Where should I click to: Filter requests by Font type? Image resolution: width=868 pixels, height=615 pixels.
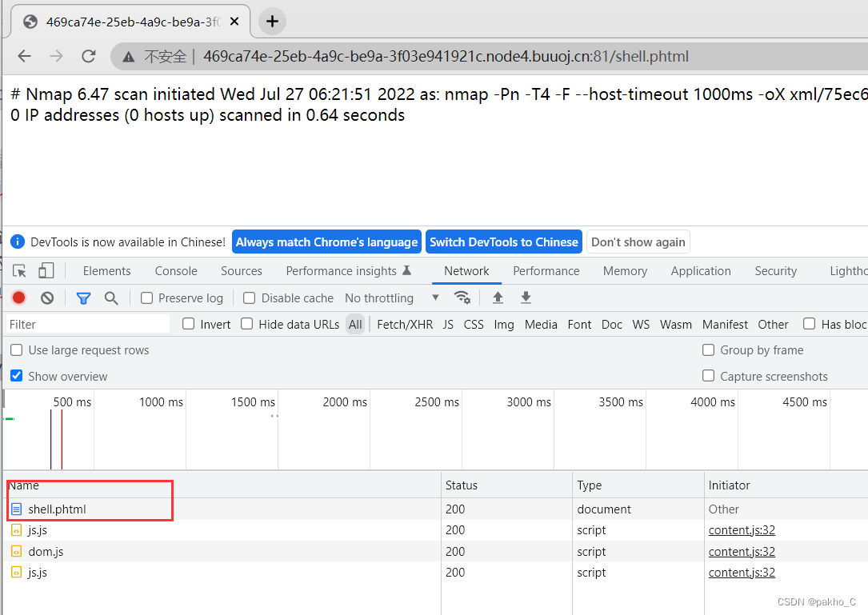pos(579,325)
